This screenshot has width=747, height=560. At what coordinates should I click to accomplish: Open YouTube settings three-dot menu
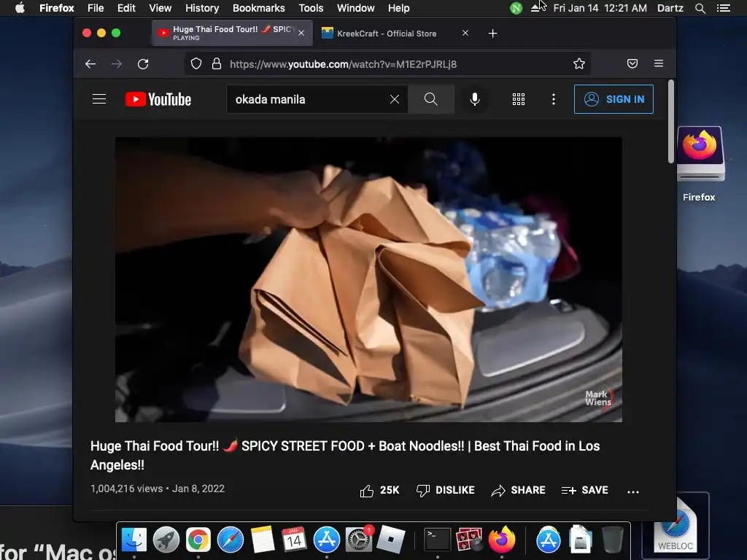[553, 99]
